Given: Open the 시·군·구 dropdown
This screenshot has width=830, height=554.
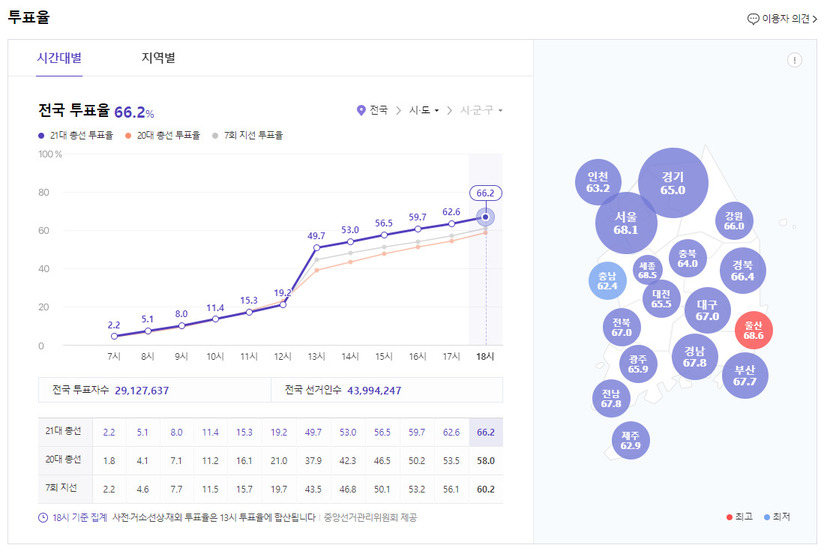Looking at the screenshot, I should 481,110.
